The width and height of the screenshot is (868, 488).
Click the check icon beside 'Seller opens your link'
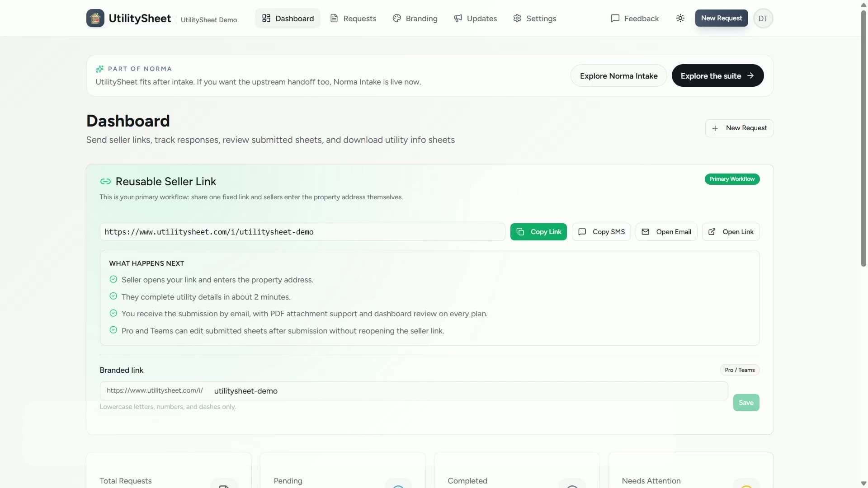tap(113, 279)
